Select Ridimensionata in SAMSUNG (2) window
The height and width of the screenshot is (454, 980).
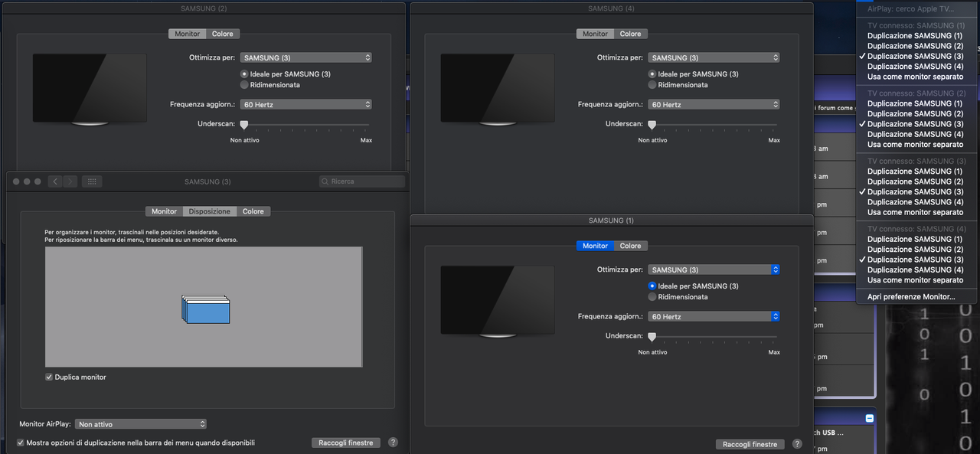[244, 84]
